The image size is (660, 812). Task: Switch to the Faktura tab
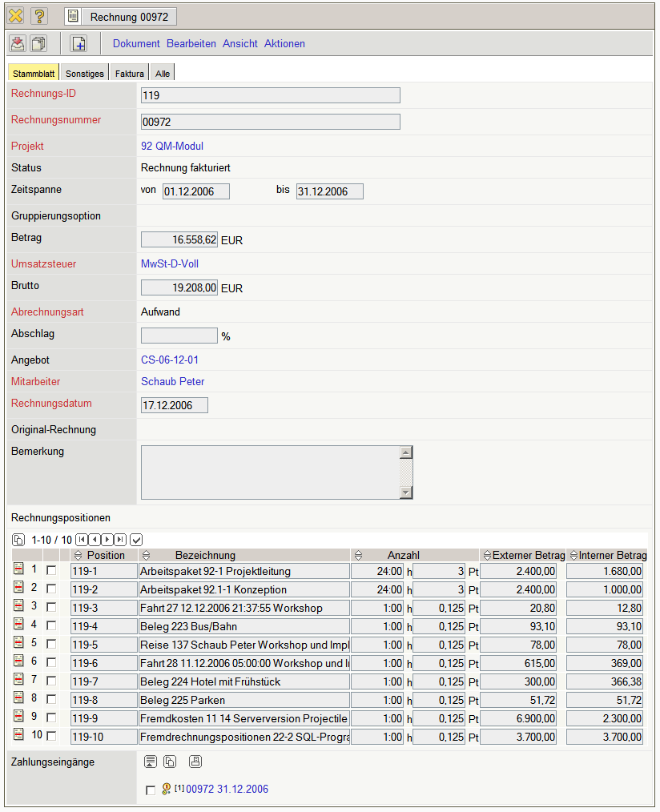click(129, 74)
